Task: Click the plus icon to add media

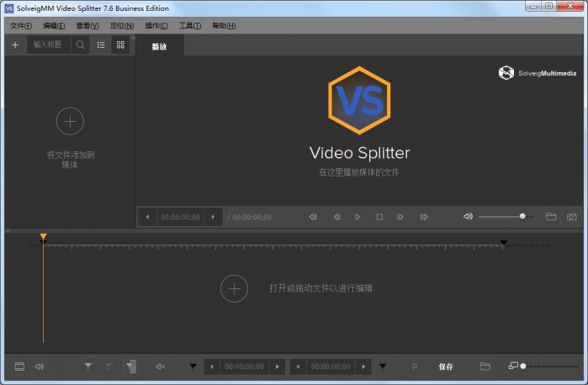Action: 15,45
